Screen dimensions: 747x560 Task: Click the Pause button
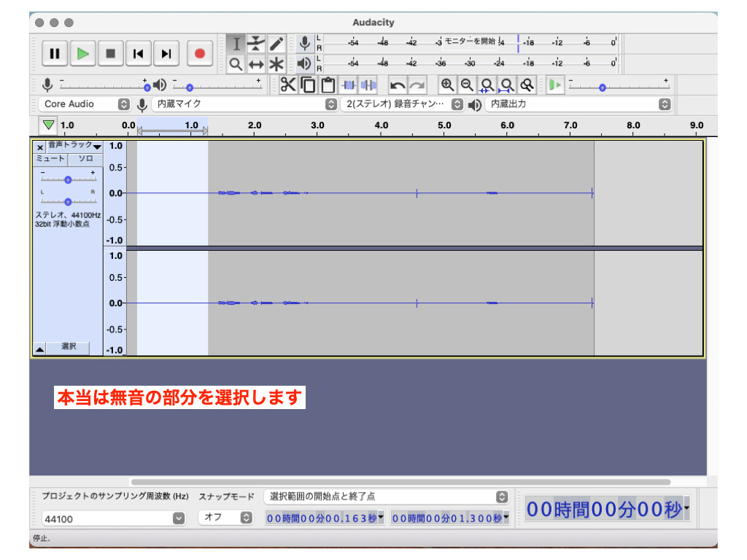[54, 53]
